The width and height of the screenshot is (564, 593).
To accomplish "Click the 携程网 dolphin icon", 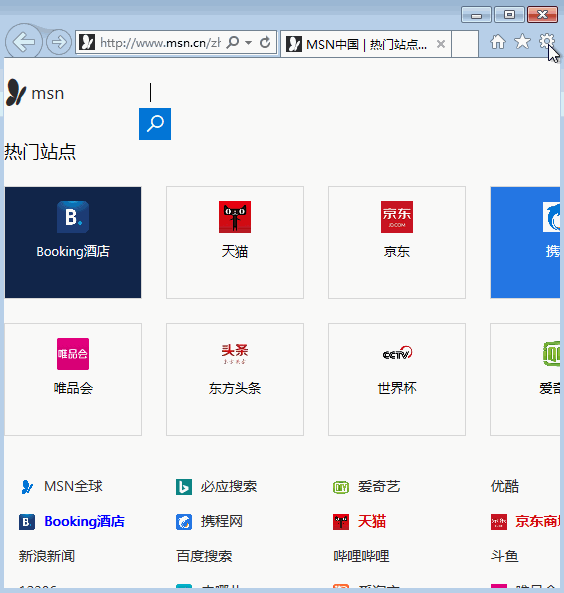I will click(184, 522).
